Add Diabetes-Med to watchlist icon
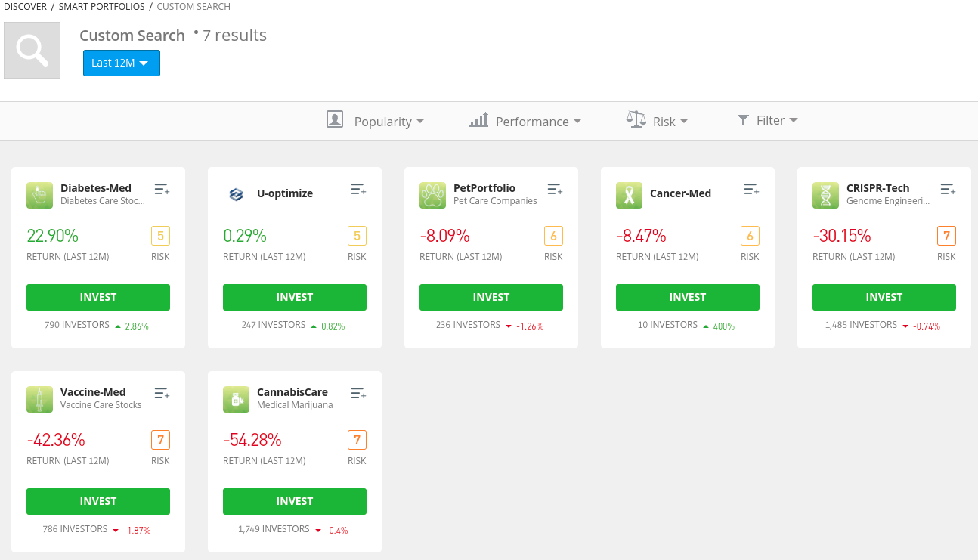Image resolution: width=978 pixels, height=560 pixels. click(162, 189)
